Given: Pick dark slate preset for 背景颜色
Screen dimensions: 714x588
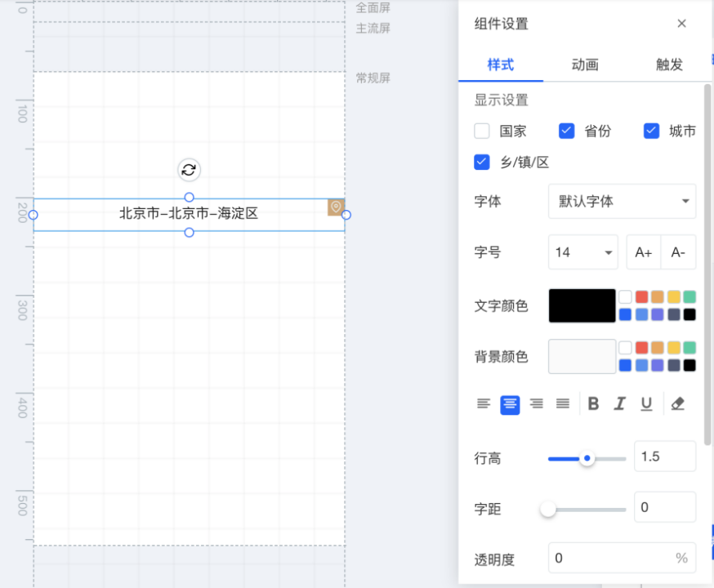Looking at the screenshot, I should (674, 365).
